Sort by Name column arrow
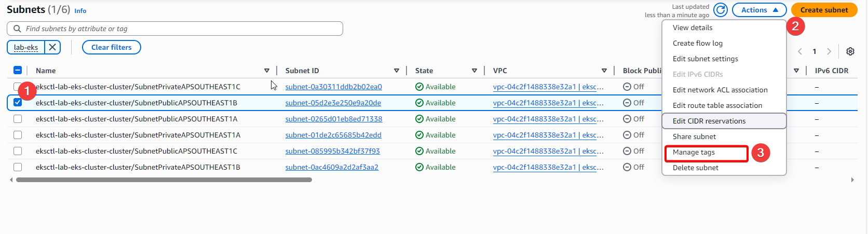 pos(267,71)
